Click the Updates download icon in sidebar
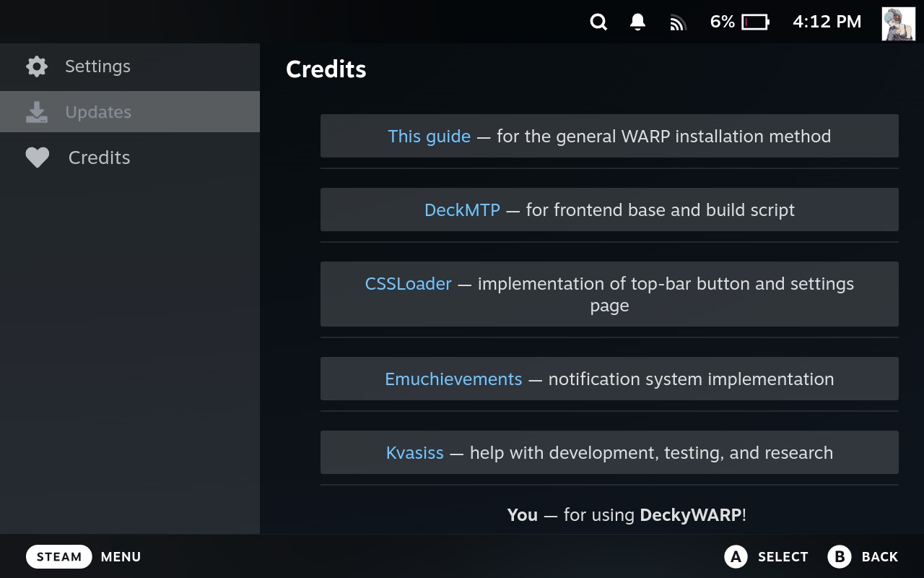The height and width of the screenshot is (578, 924). point(37,112)
